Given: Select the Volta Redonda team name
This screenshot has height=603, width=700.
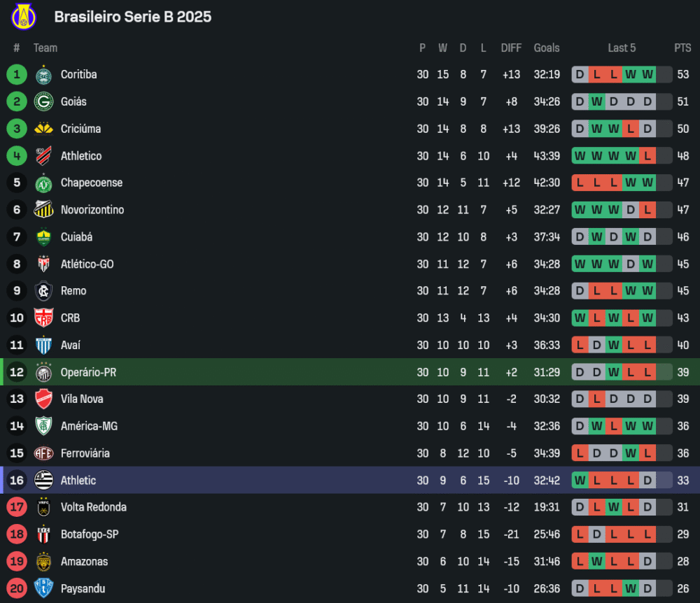Looking at the screenshot, I should pos(93,507).
